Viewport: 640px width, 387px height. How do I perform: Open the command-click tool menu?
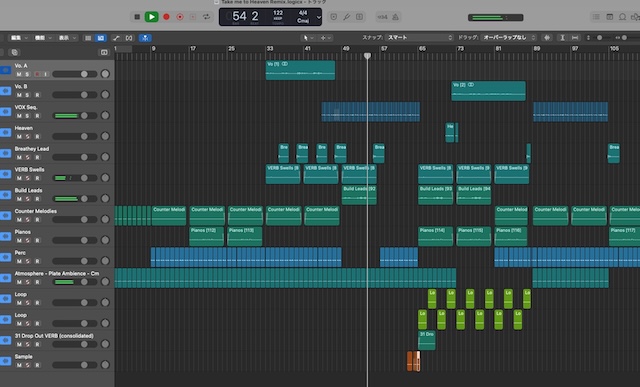(325, 38)
